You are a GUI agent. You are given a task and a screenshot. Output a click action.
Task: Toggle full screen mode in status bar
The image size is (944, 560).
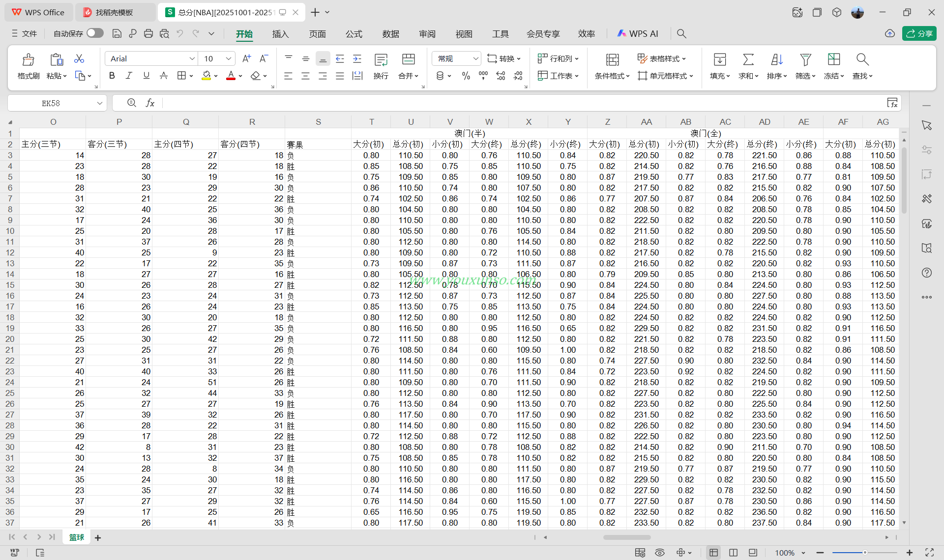(x=929, y=553)
